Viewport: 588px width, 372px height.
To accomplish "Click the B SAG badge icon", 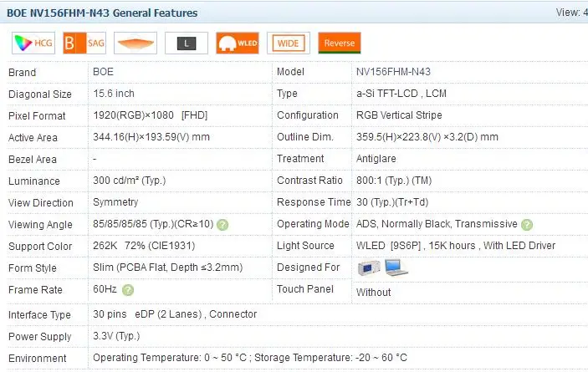I will click(84, 43).
